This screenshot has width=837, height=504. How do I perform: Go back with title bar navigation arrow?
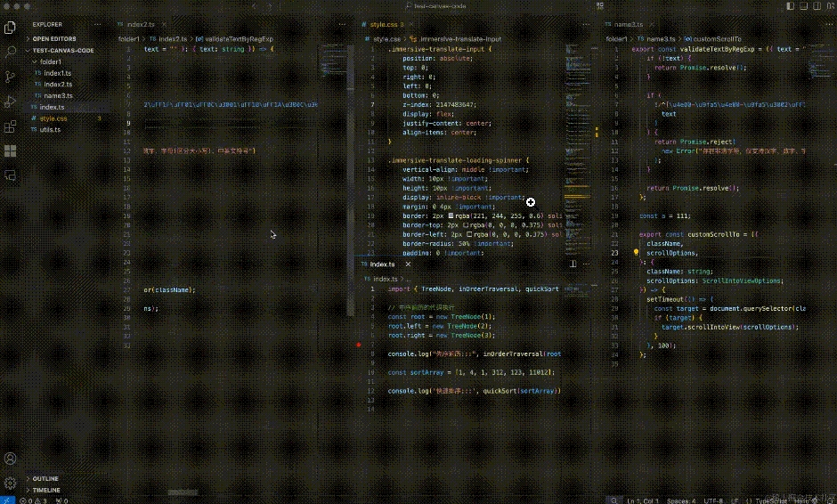254,6
